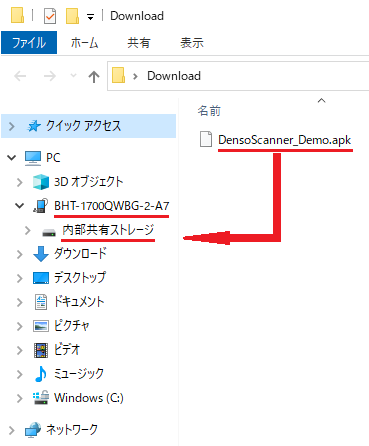Click the Forward navigation arrow

(50, 76)
